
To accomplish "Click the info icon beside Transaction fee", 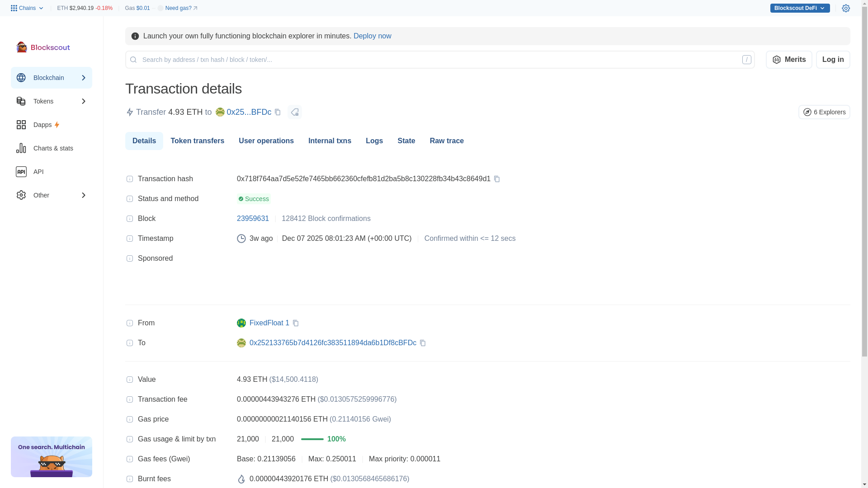I will point(130,399).
